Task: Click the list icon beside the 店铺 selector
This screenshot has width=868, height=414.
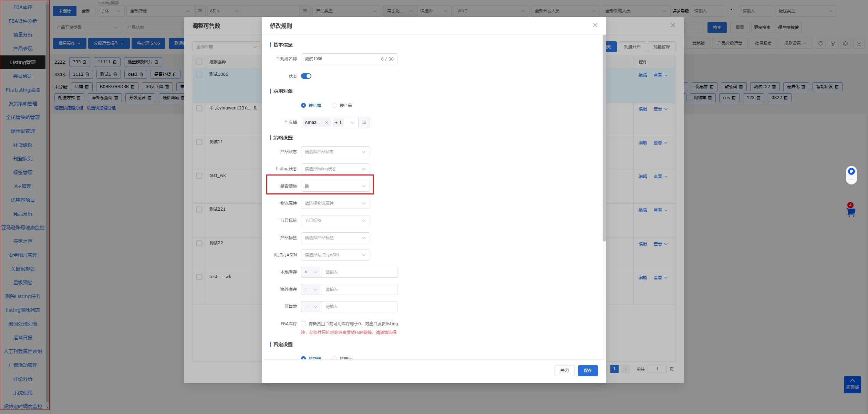Action: (x=364, y=123)
